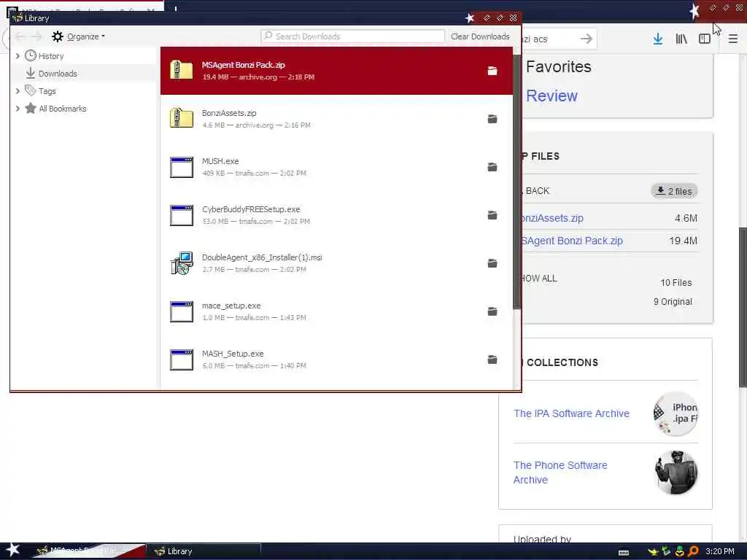Open browser Downloads panel arrow icon
The image size is (747, 560).
click(x=658, y=39)
